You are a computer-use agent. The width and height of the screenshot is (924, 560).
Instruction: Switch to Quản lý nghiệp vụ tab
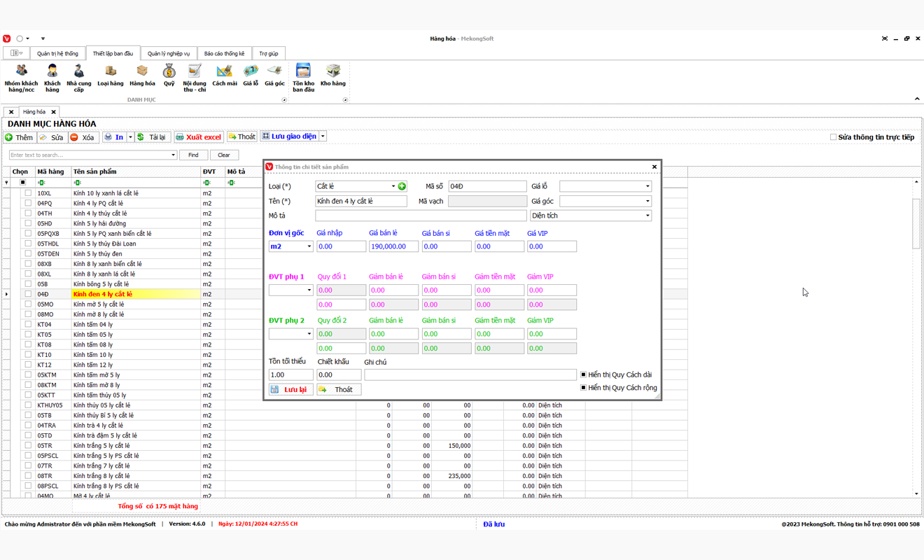click(168, 53)
